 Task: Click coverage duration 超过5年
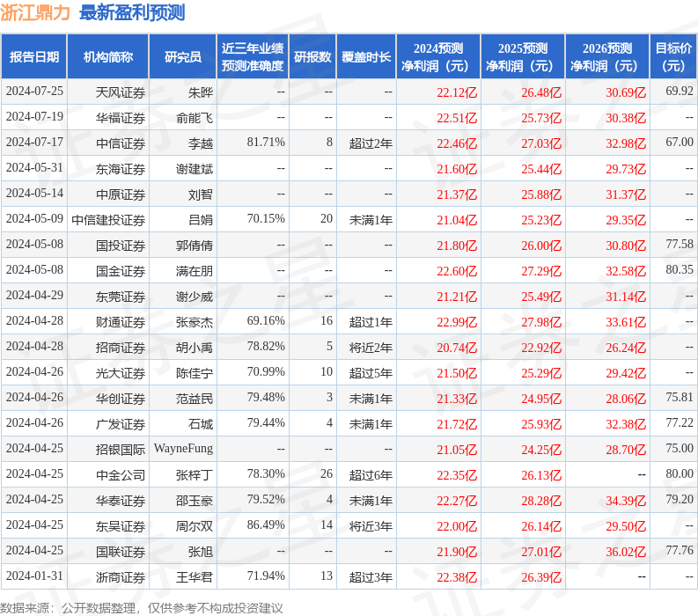[x=371, y=373]
